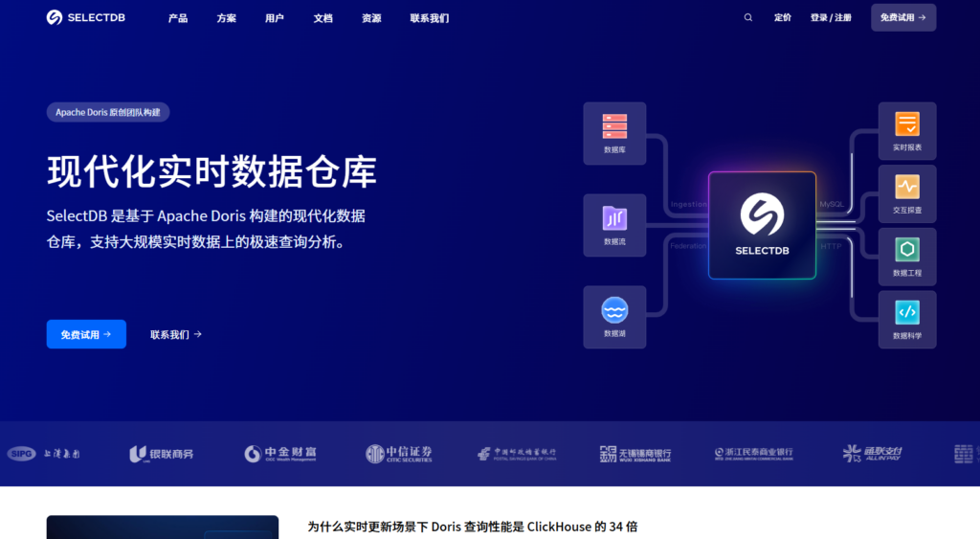
Task: Expand the 方案 navigation menu
Action: 227,18
